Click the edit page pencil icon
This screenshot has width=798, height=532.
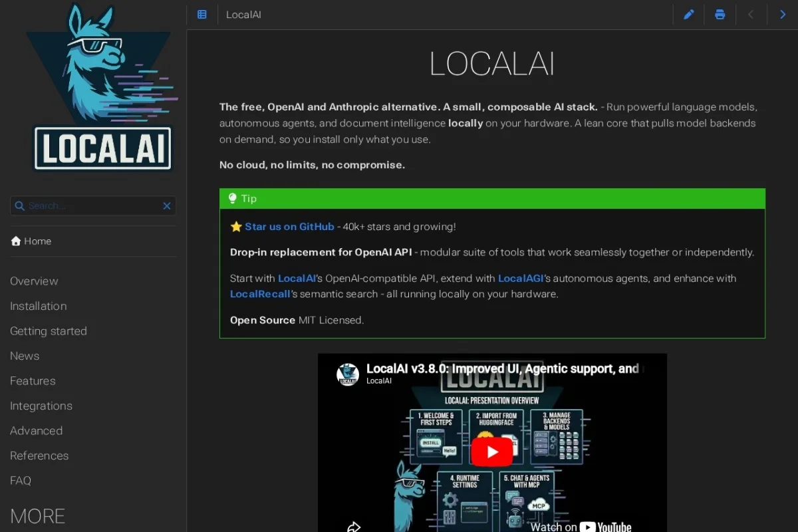(689, 15)
